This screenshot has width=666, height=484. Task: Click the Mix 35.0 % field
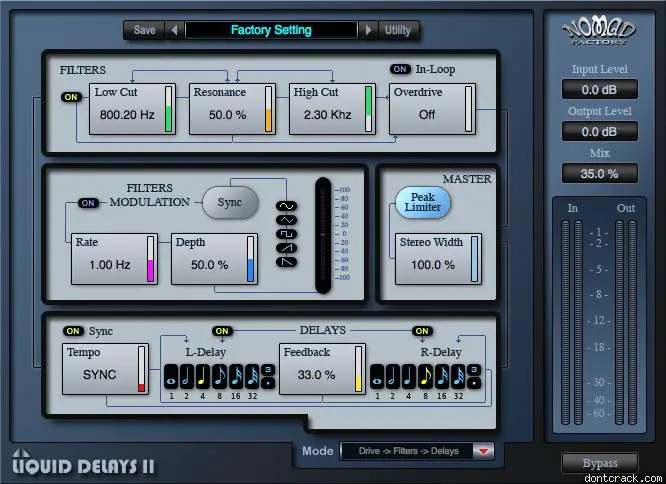coord(599,174)
